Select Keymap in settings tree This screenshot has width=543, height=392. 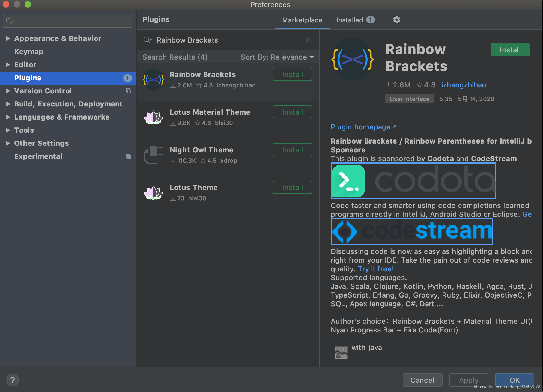point(29,52)
